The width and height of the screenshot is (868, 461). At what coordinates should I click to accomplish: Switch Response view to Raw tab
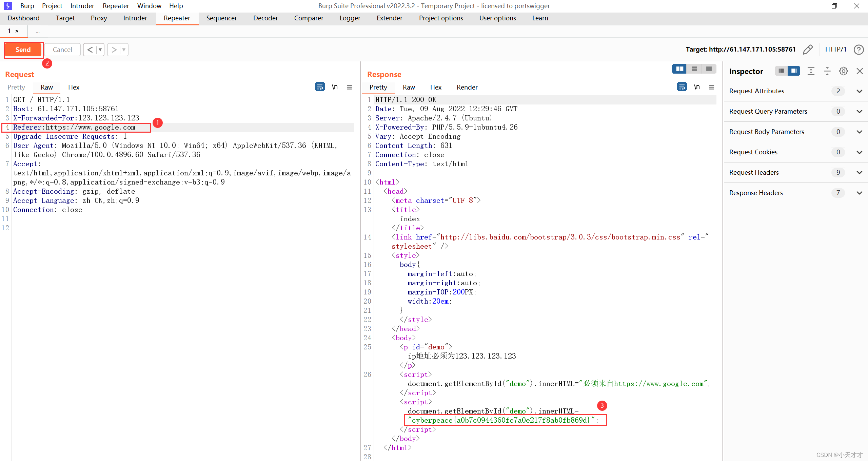coord(409,87)
